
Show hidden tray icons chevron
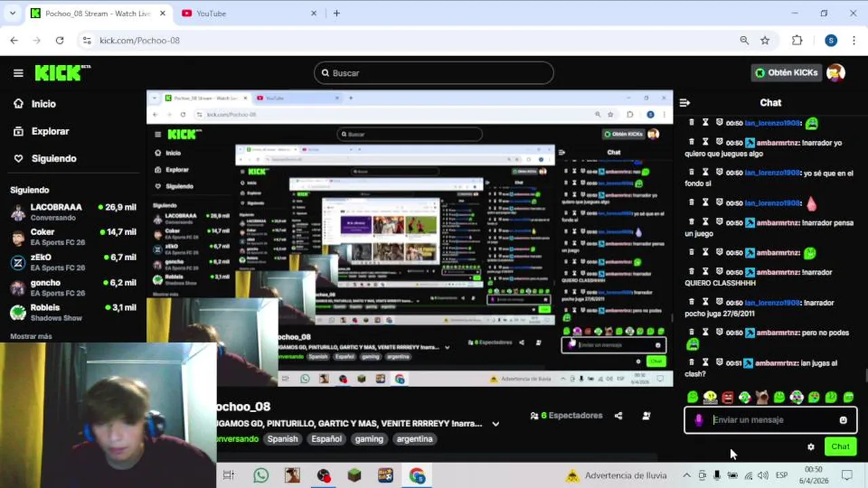pos(686,476)
